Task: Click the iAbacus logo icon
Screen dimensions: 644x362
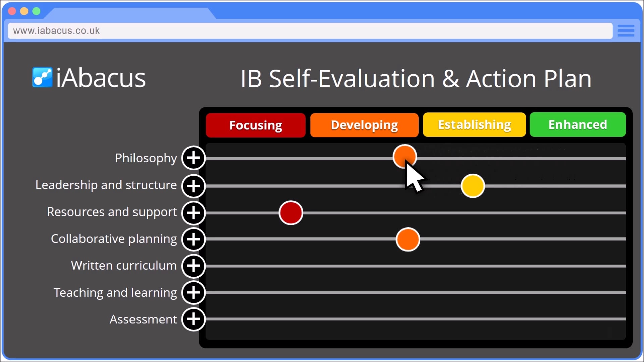Action: click(42, 77)
